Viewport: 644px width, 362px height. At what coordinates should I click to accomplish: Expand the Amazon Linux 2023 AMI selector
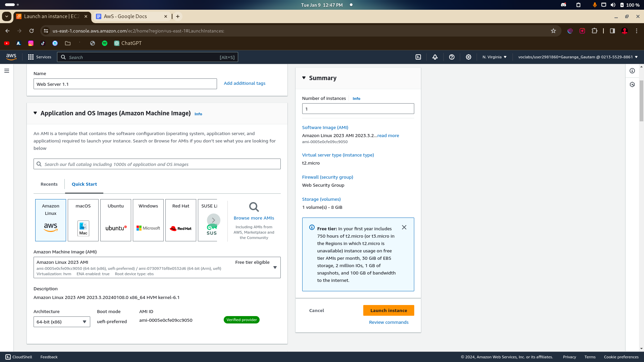(x=157, y=267)
